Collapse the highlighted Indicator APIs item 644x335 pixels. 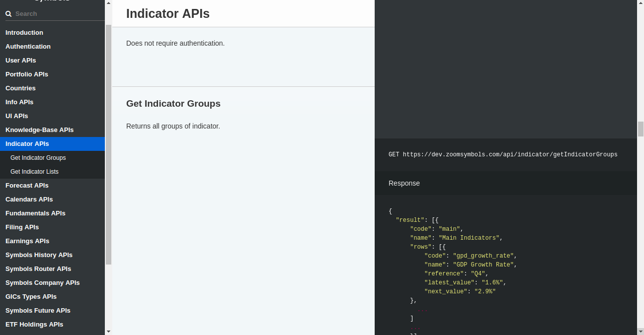click(x=27, y=144)
